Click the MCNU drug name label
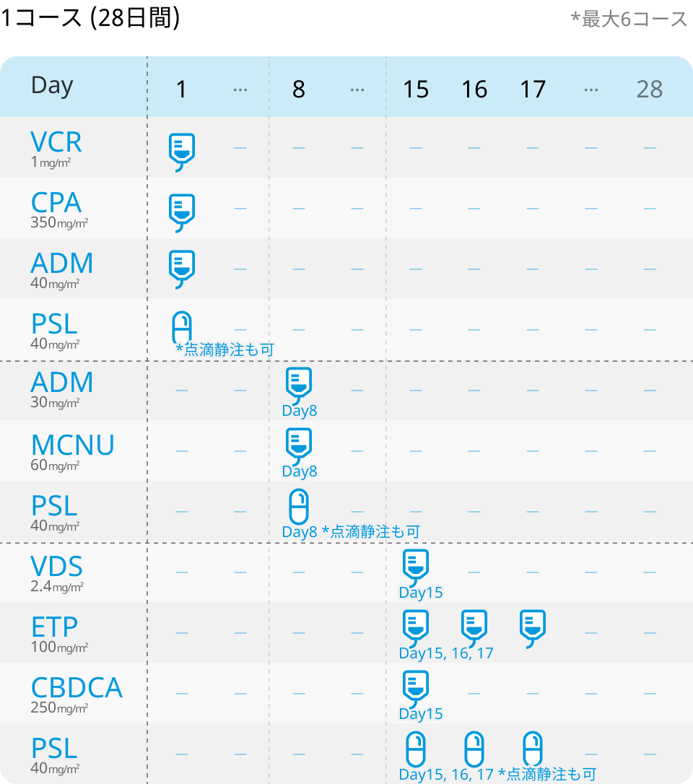Viewport: 693px width, 784px height. [x=73, y=445]
